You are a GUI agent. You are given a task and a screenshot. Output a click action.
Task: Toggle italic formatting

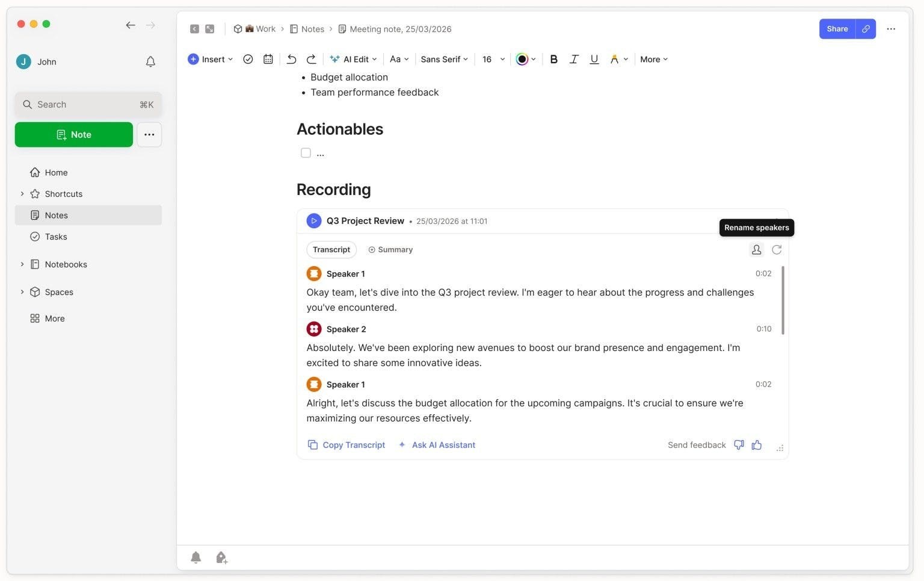(574, 59)
